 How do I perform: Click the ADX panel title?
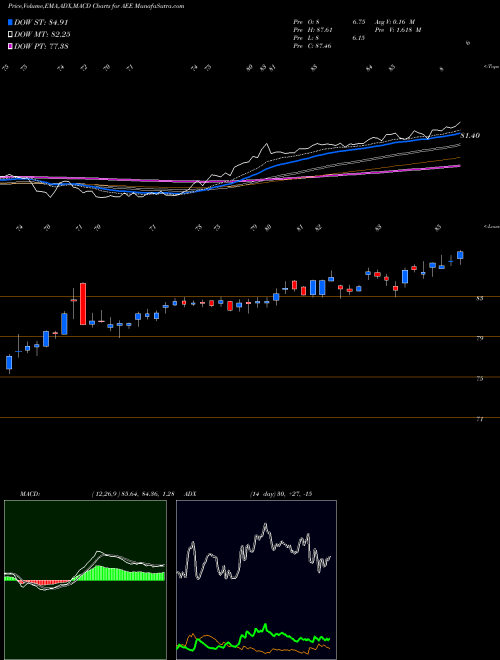coord(190,494)
